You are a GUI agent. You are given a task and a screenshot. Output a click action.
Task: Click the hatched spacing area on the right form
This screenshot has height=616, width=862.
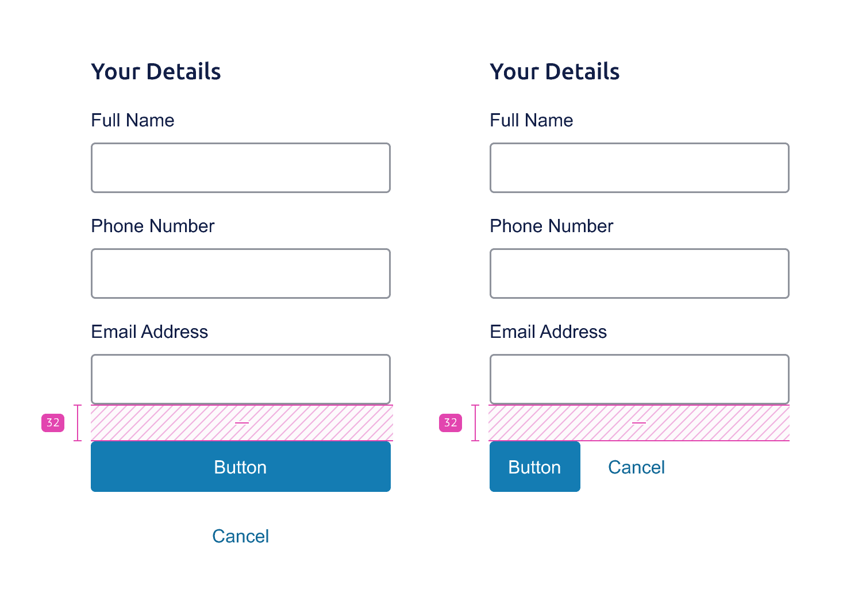coord(639,422)
